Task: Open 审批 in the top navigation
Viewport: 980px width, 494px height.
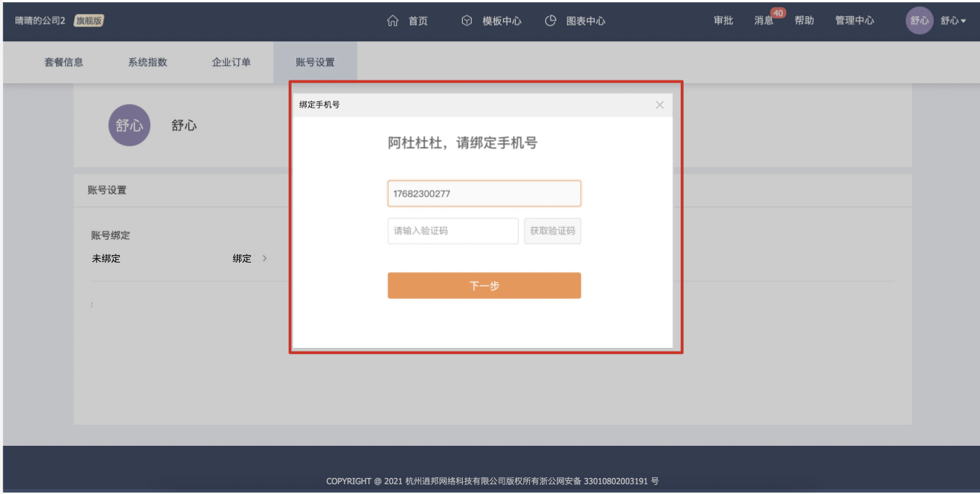Action: 723,21
